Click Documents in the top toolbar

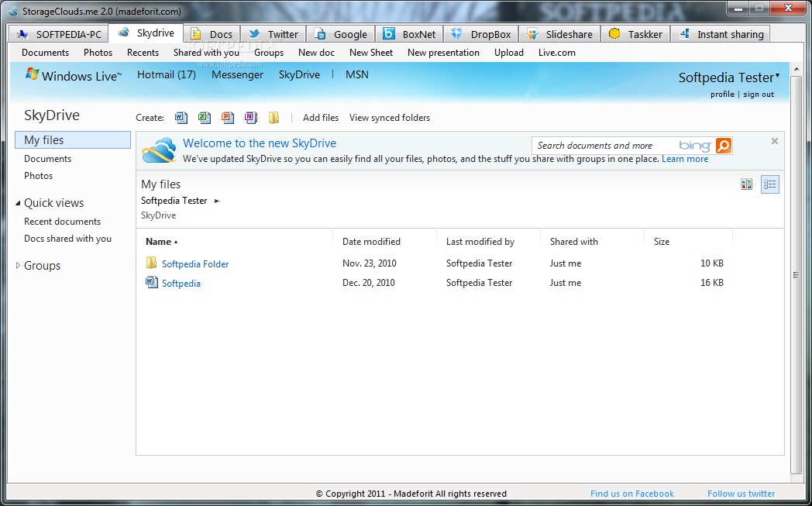[45, 53]
